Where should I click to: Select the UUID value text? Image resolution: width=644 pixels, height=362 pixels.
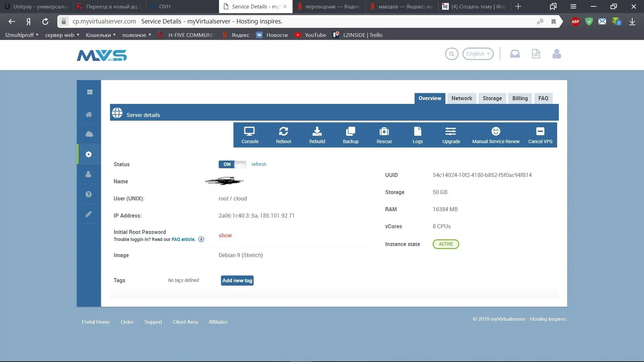(x=482, y=175)
